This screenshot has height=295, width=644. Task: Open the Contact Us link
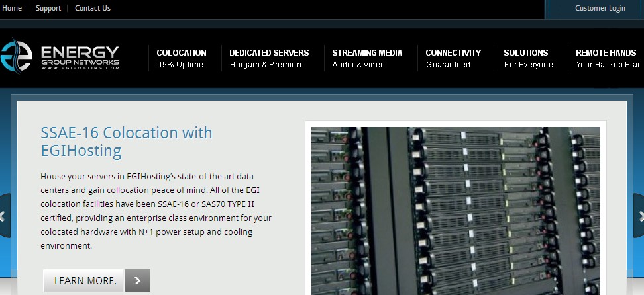(92, 8)
